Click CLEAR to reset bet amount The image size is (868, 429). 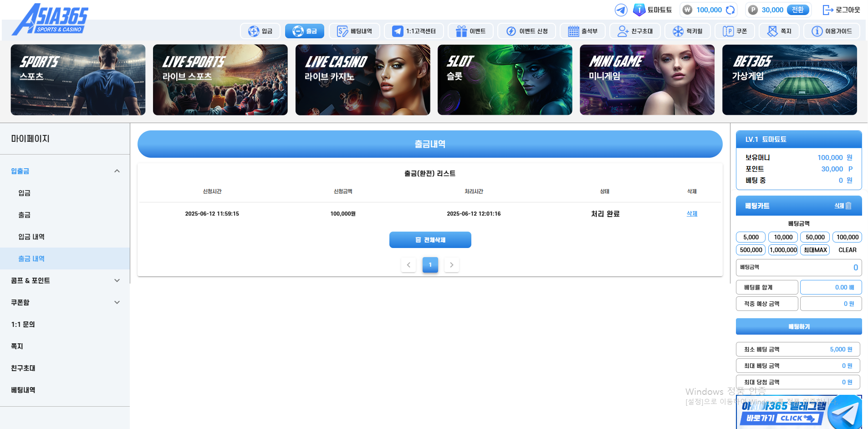(847, 250)
